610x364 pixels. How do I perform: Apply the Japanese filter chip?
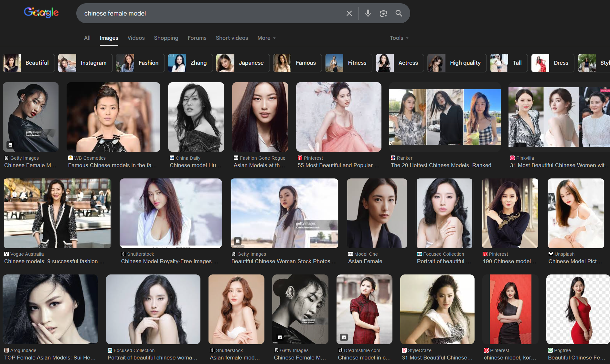243,63
